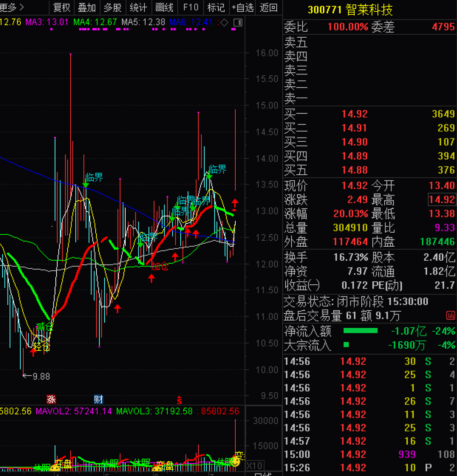
Task: Click the 最低 value 13.38
Action: (x=442, y=213)
